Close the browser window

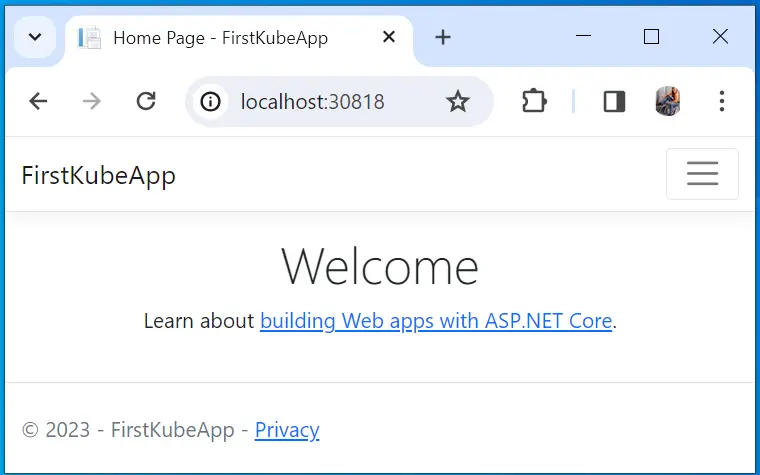point(720,36)
